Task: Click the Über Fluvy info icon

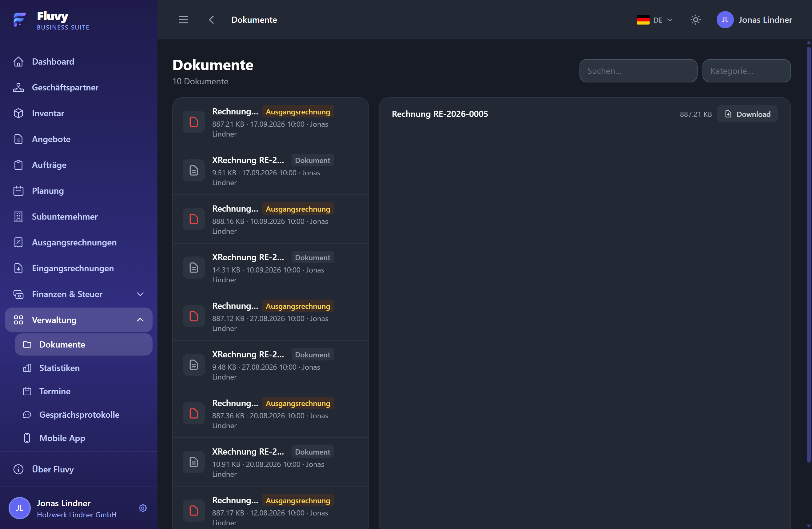Action: (x=18, y=469)
